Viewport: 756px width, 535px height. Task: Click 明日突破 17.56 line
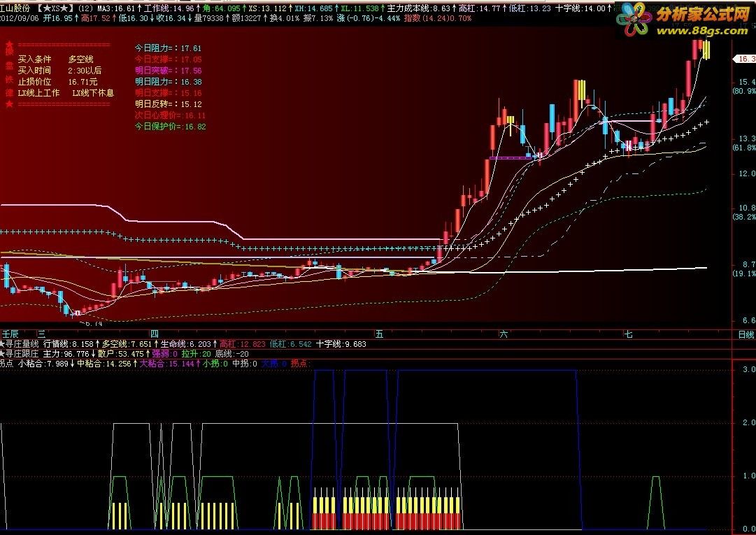coord(168,71)
